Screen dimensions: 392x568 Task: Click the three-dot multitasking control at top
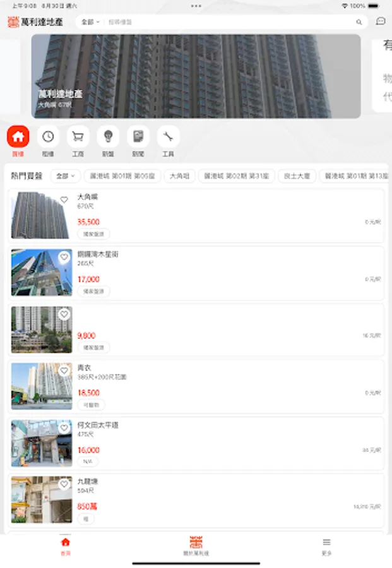tap(196, 6)
